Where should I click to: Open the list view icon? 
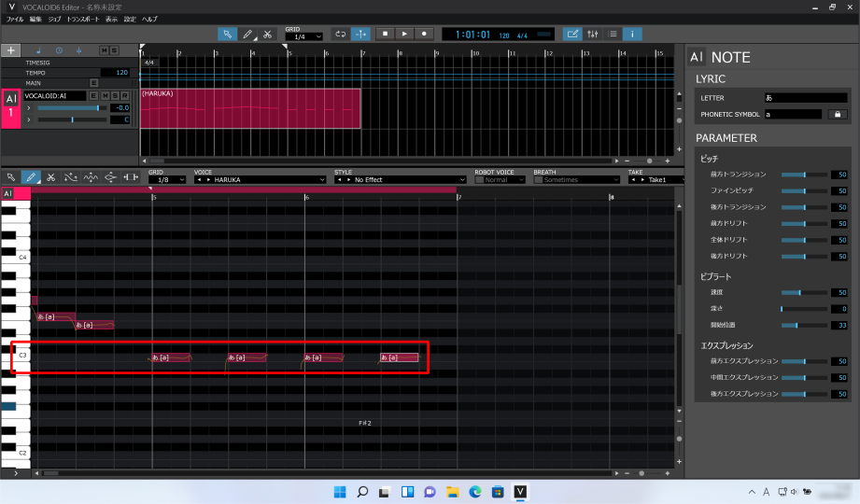[x=613, y=34]
